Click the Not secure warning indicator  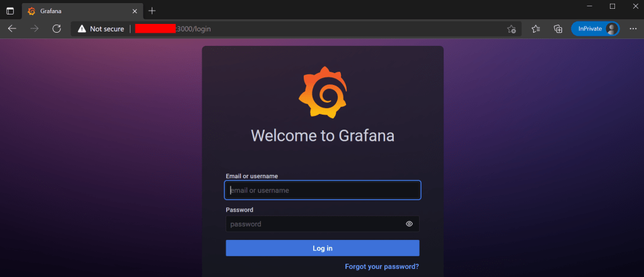(101, 29)
